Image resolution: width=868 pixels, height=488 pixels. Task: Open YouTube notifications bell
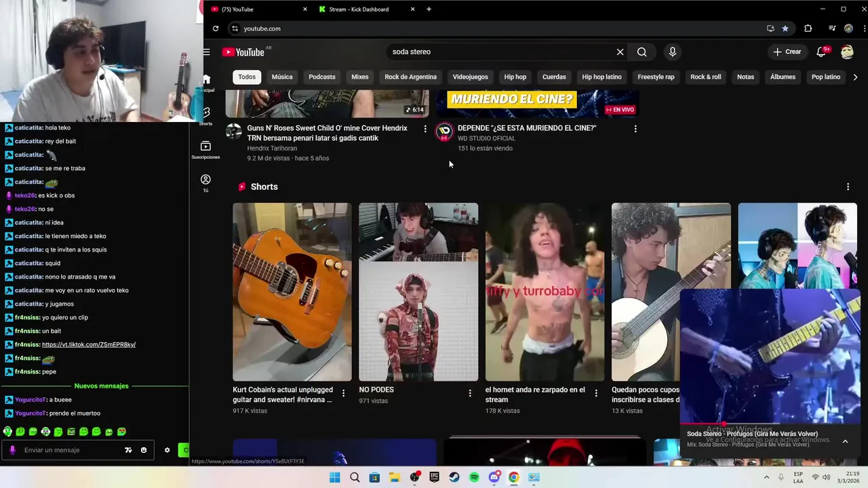[821, 52]
